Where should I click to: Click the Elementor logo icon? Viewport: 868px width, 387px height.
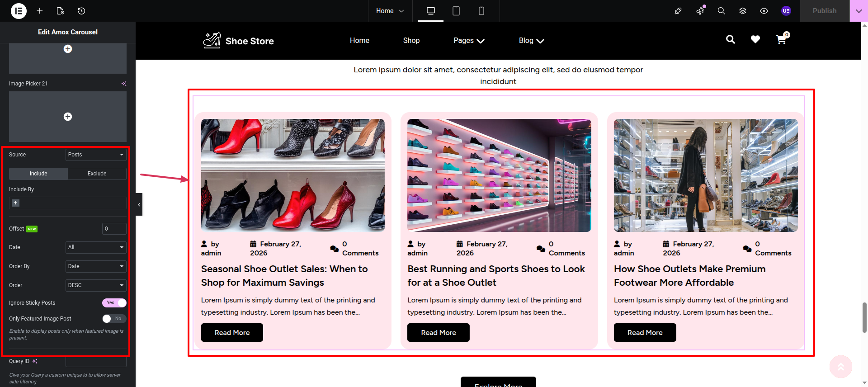click(19, 11)
